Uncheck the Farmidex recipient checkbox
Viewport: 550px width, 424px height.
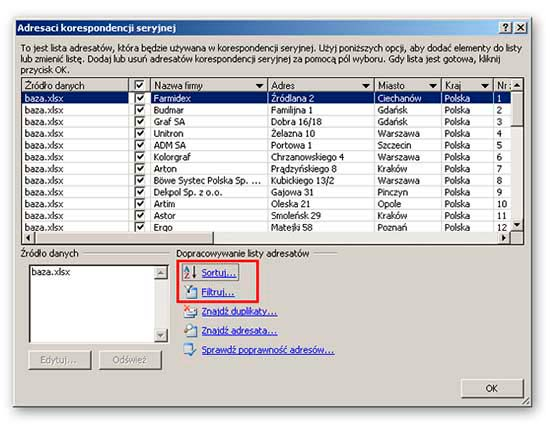pos(140,98)
